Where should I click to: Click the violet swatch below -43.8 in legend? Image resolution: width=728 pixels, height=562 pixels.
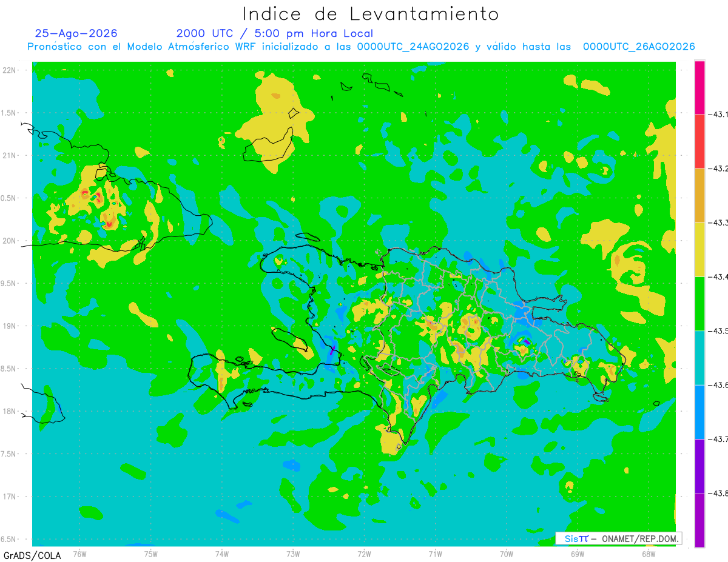click(x=699, y=520)
